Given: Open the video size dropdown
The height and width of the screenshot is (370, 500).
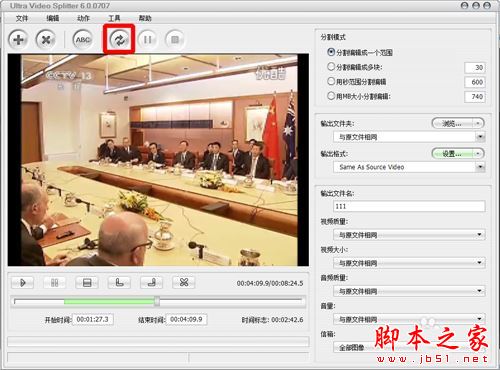Looking at the screenshot, I should tap(409, 263).
